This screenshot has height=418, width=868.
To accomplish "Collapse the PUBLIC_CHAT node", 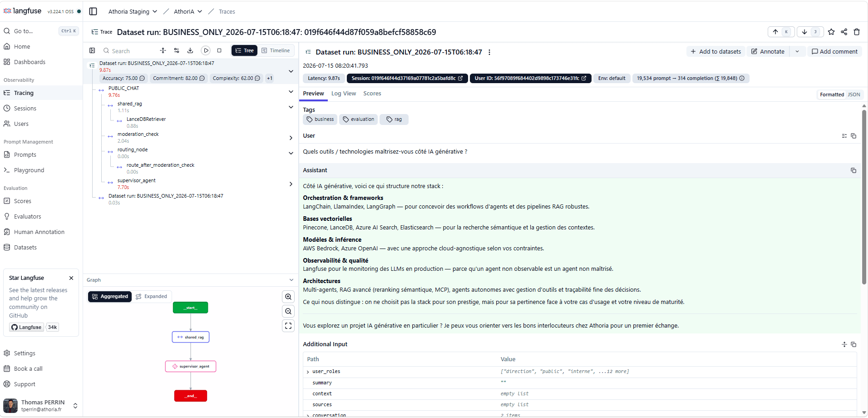I will pyautogui.click(x=291, y=92).
